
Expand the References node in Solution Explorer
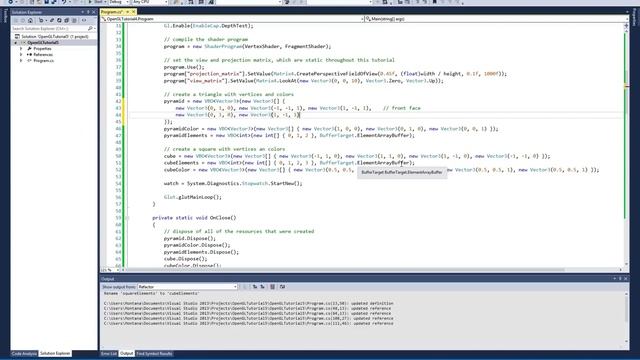[21, 54]
